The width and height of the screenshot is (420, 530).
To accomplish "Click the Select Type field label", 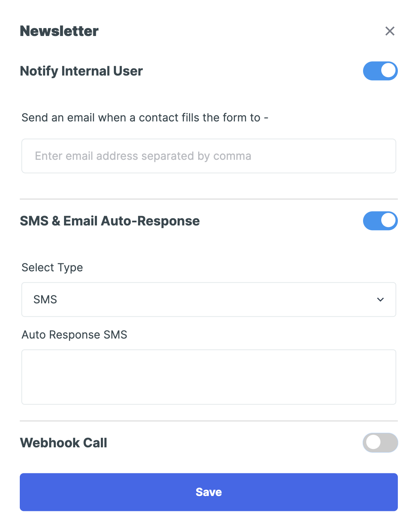I will (52, 268).
